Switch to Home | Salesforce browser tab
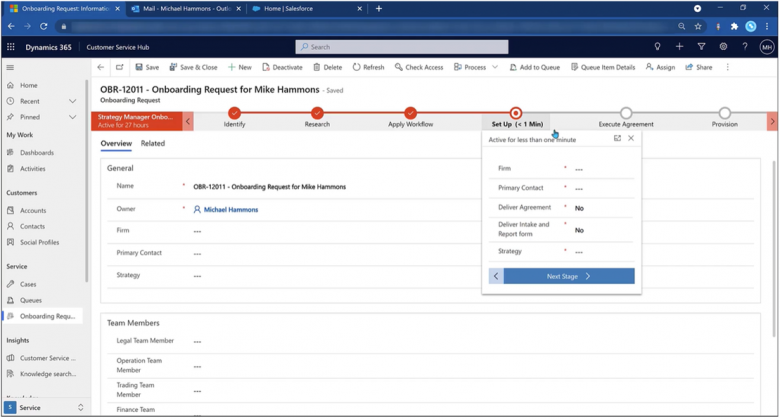Viewport: 780px width, 419px height. [x=306, y=8]
